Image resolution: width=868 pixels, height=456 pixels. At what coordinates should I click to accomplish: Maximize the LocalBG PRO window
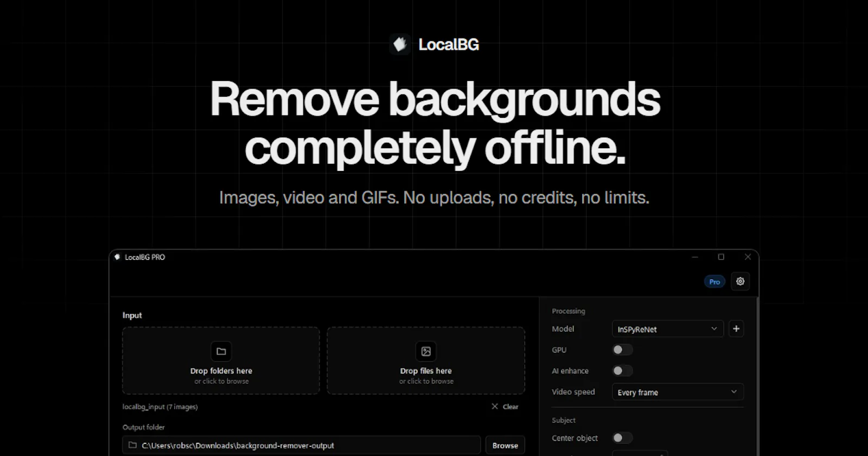(x=721, y=257)
